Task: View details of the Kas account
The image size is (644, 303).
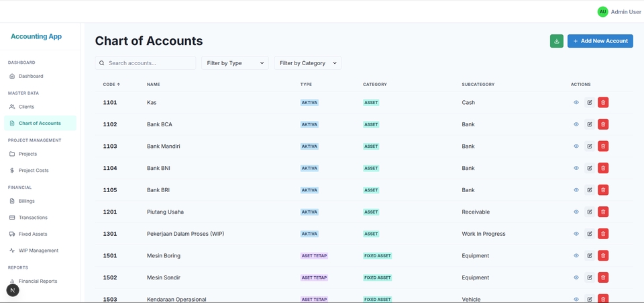Action: [576, 102]
